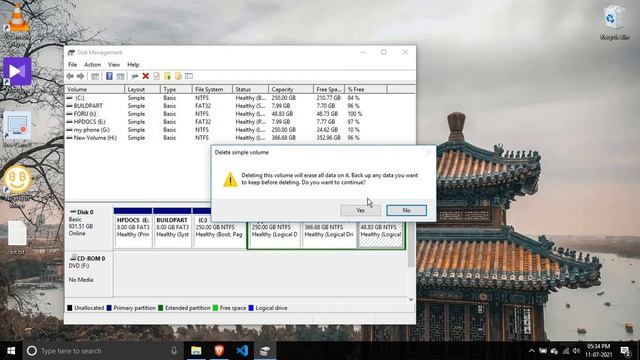Sort by the Layout column header
This screenshot has width=640, height=360.
click(142, 89)
